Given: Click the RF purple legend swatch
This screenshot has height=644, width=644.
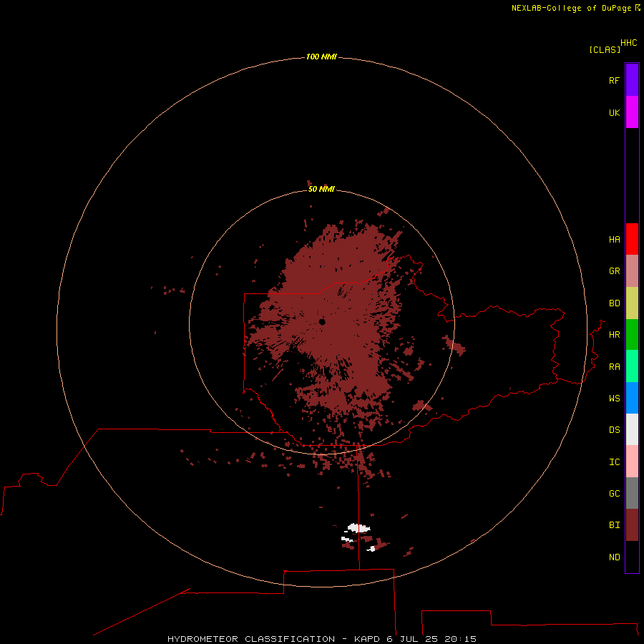Looking at the screenshot, I should pyautogui.click(x=632, y=80).
